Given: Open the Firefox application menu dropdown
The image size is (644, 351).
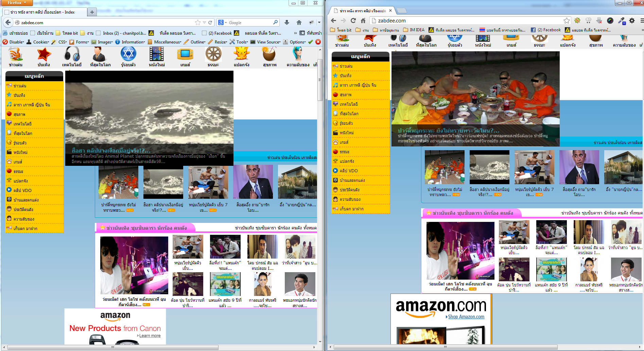Looking at the screenshot, I should 17,3.
